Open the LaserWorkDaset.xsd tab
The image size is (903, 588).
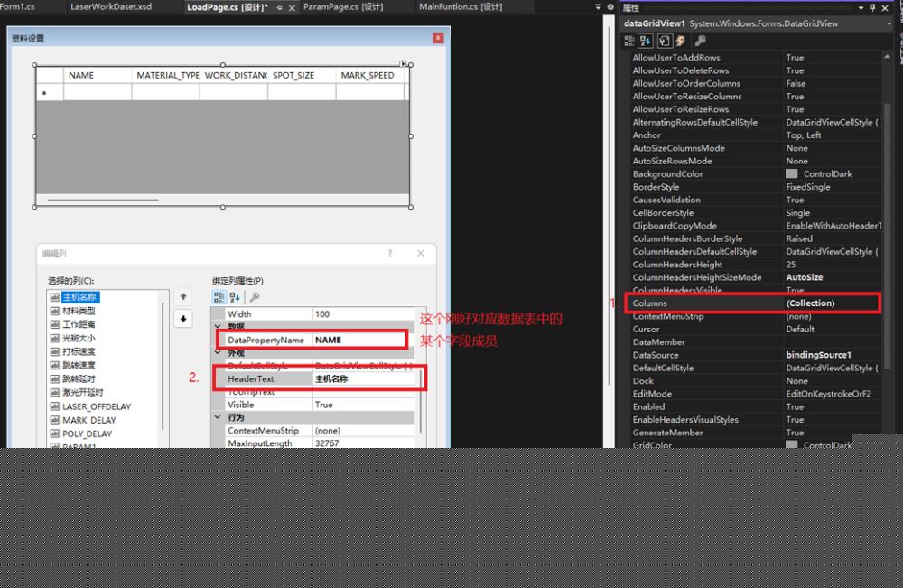coord(111,7)
